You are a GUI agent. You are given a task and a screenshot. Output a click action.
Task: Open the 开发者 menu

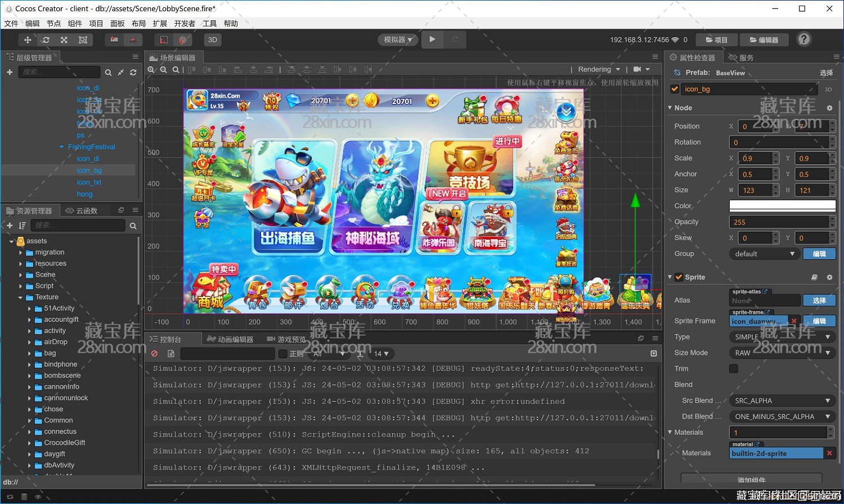185,23
